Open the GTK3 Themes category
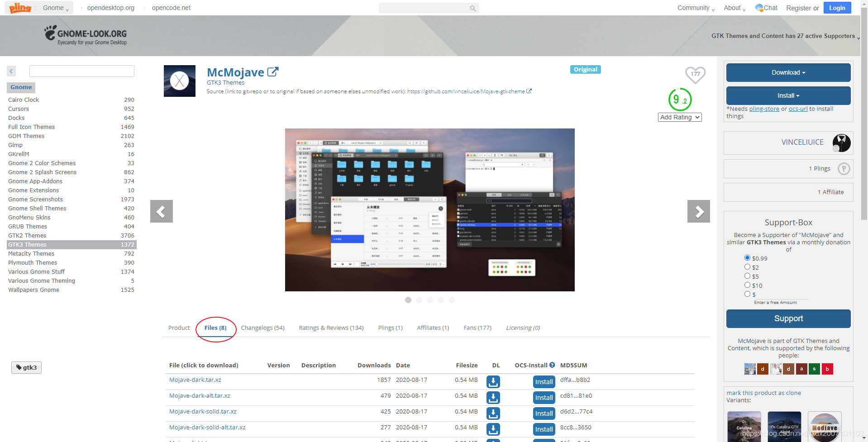The height and width of the screenshot is (442, 868). pos(72,245)
